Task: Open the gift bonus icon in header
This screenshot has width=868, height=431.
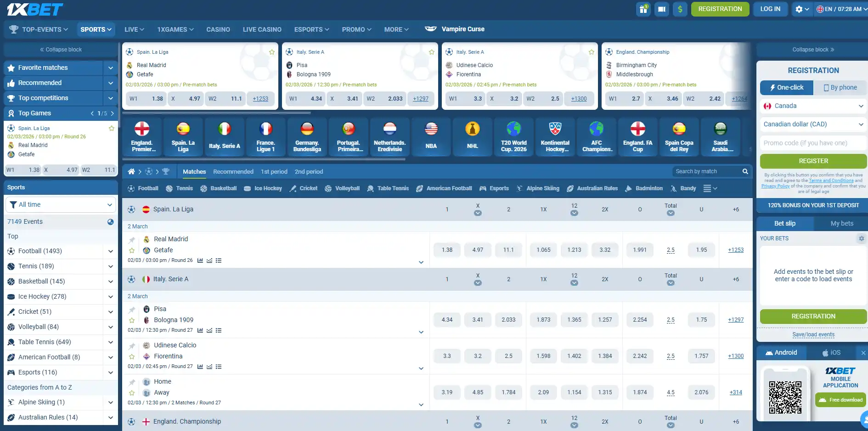Action: pos(643,9)
